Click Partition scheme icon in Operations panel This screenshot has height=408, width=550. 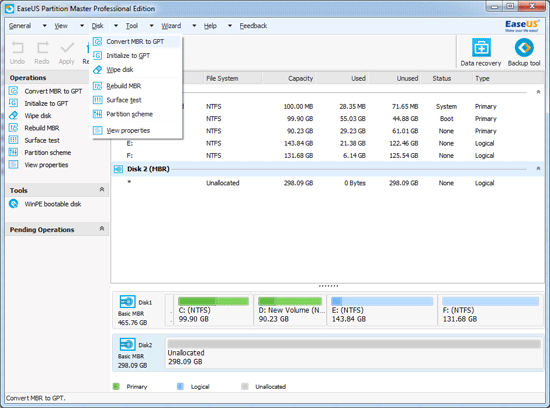pyautogui.click(x=13, y=152)
